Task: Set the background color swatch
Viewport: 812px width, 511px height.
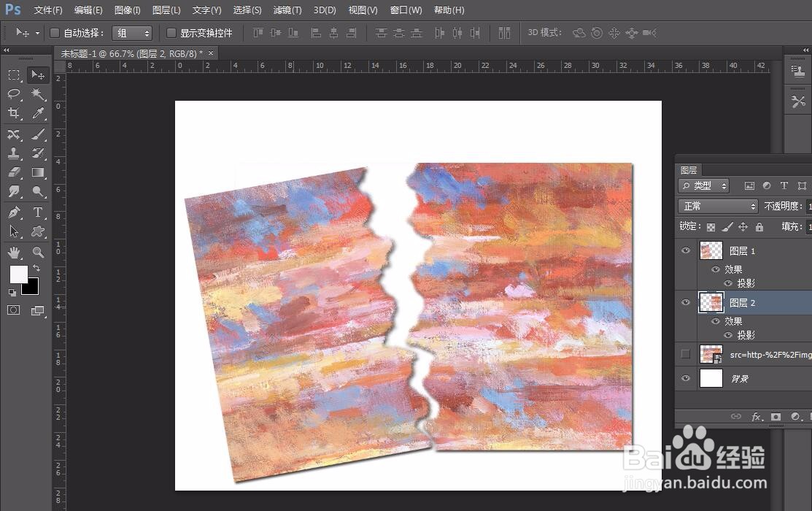Action: point(33,288)
